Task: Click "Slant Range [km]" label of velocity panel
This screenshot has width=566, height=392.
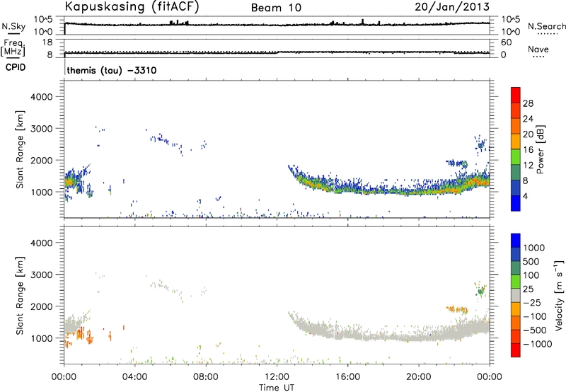Action: click(x=21, y=296)
